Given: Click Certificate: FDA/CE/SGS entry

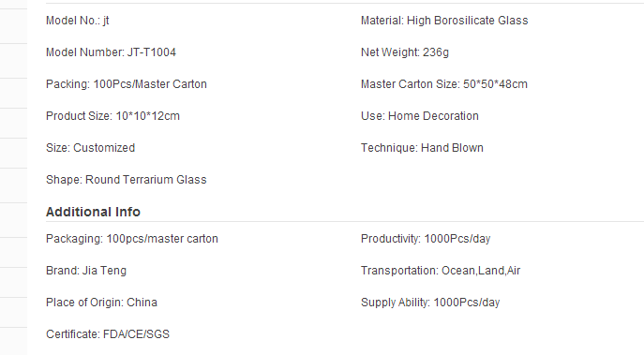Looking at the screenshot, I should tap(108, 334).
